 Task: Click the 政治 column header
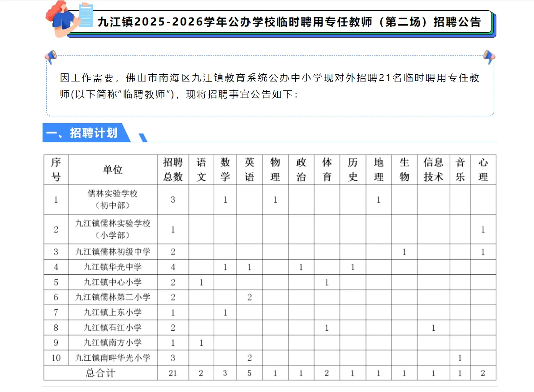[301, 170]
